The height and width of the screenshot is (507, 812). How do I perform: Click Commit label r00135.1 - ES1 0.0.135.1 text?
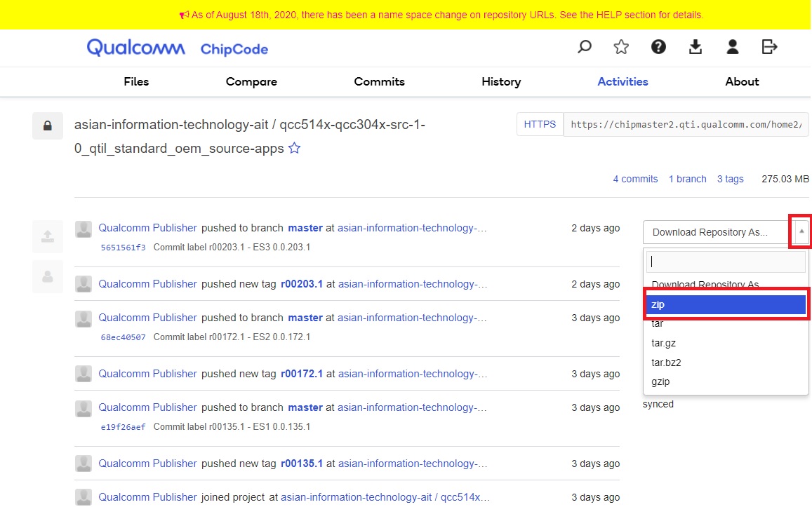click(232, 427)
